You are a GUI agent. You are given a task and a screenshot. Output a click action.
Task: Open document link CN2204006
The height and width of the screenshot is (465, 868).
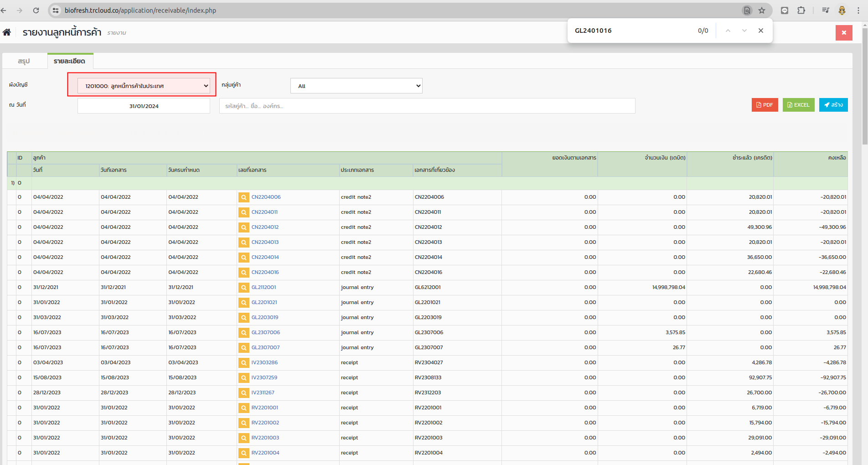[x=266, y=197]
